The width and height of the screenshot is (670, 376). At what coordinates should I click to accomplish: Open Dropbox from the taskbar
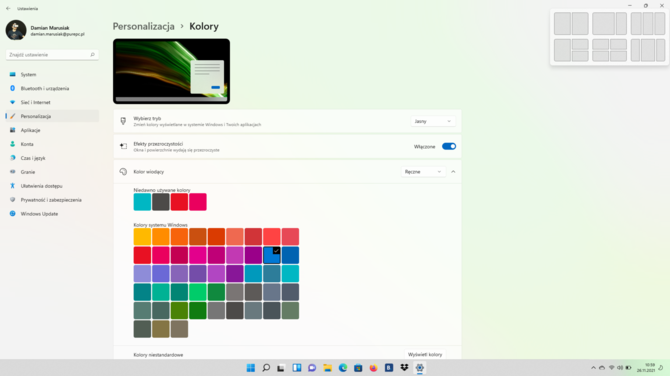point(404,368)
